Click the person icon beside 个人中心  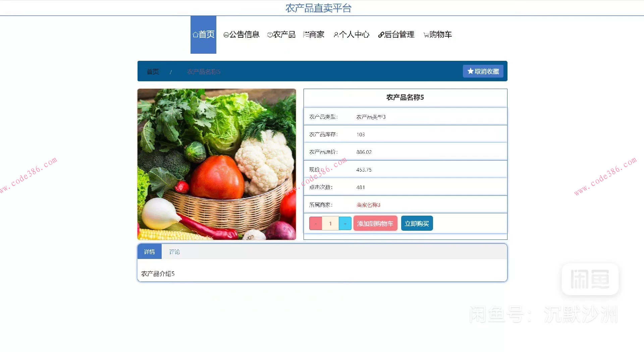pos(336,34)
